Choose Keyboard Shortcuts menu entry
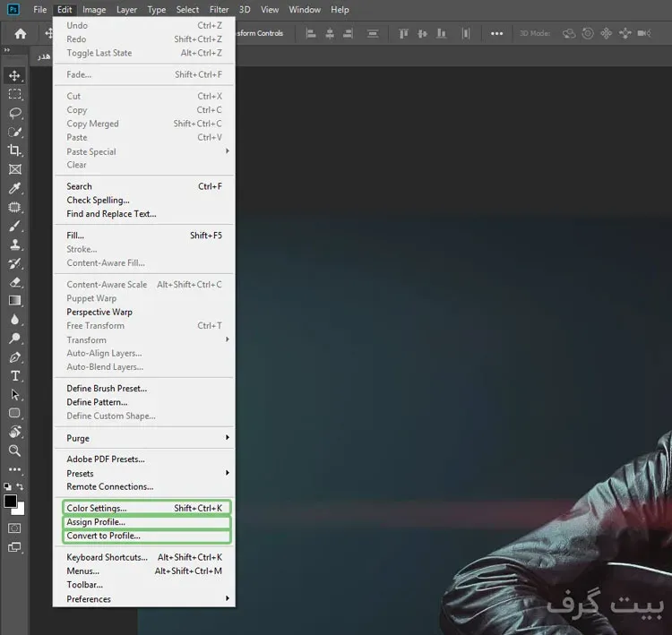Image resolution: width=672 pixels, height=635 pixels. tap(144, 557)
